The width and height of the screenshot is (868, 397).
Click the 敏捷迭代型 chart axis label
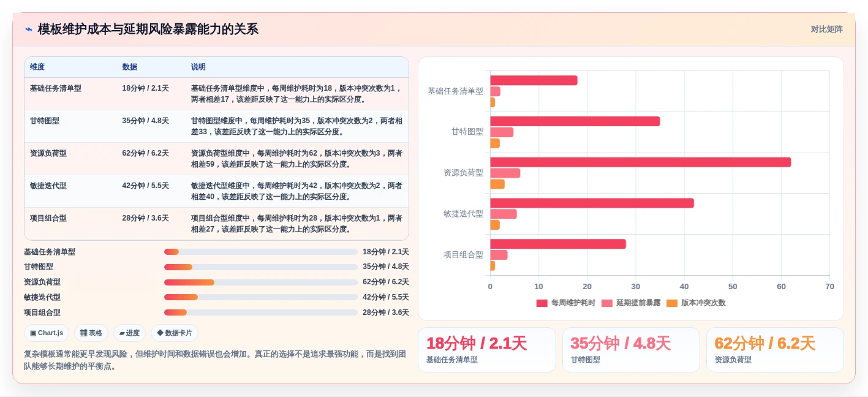463,214
